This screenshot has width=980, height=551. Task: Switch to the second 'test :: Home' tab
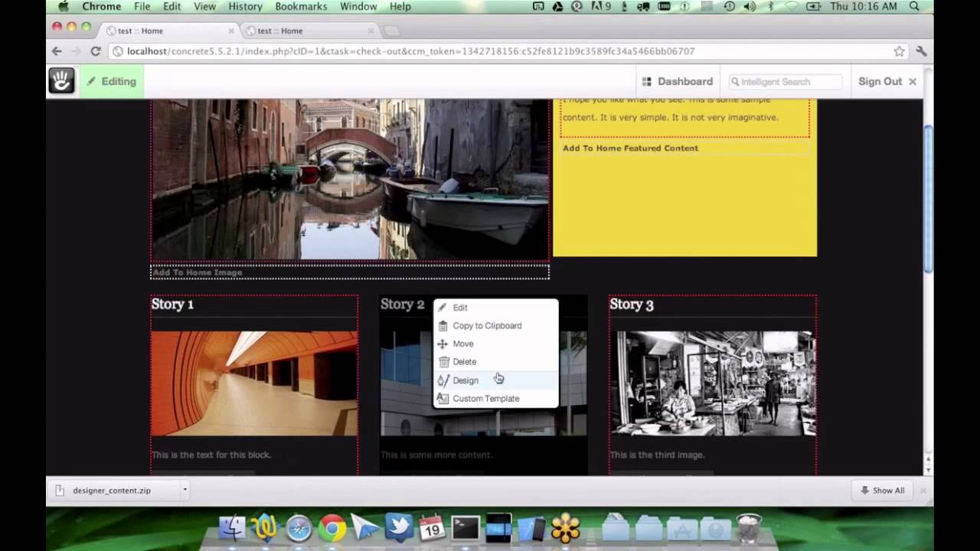309,31
